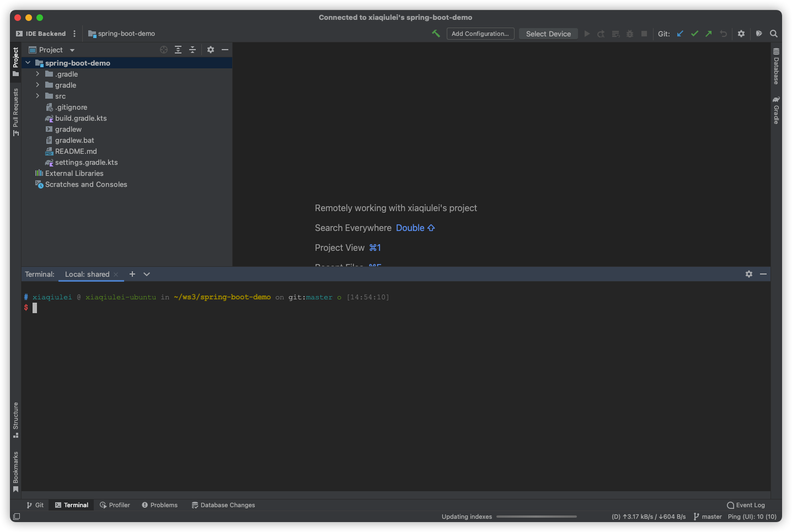This screenshot has height=532, width=792.
Task: Open Gradle side panel tab
Action: 776,110
